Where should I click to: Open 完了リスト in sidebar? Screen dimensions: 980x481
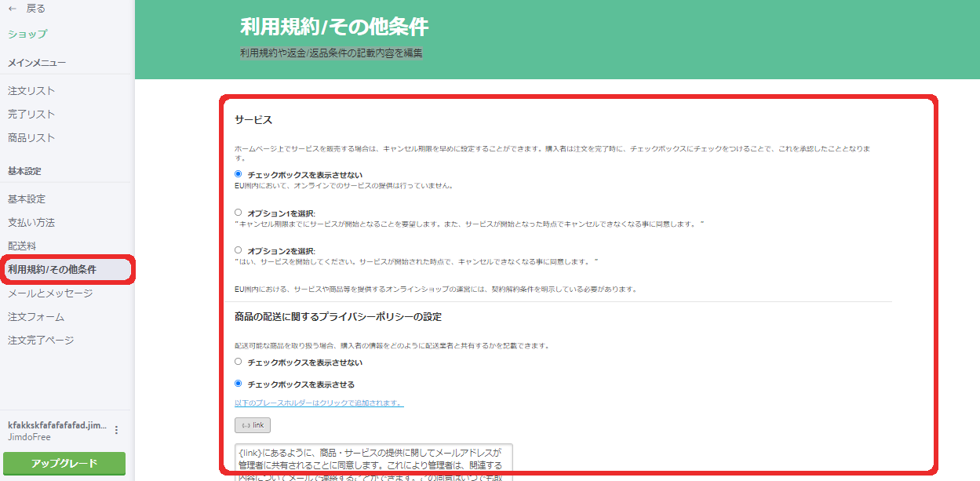(x=31, y=115)
